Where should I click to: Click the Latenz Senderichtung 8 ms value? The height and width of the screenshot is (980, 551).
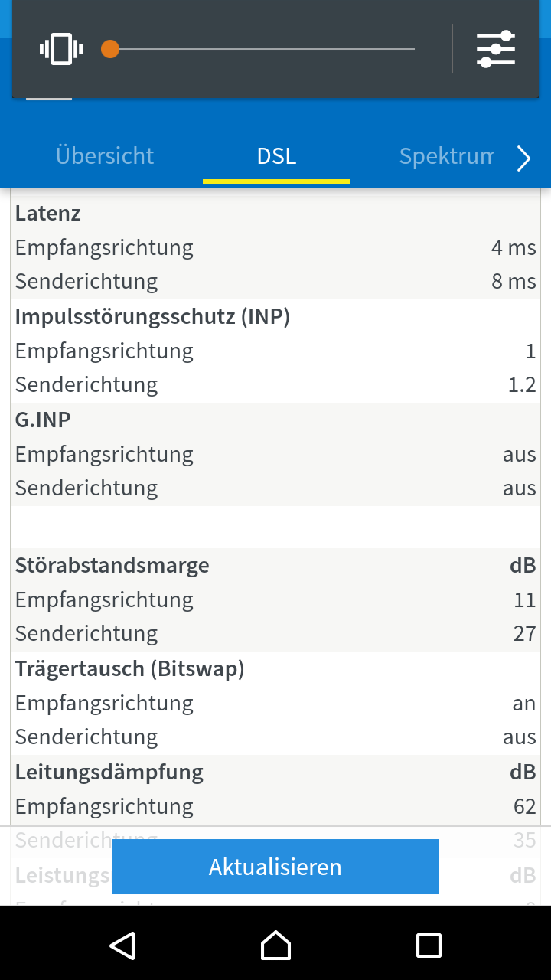point(514,281)
